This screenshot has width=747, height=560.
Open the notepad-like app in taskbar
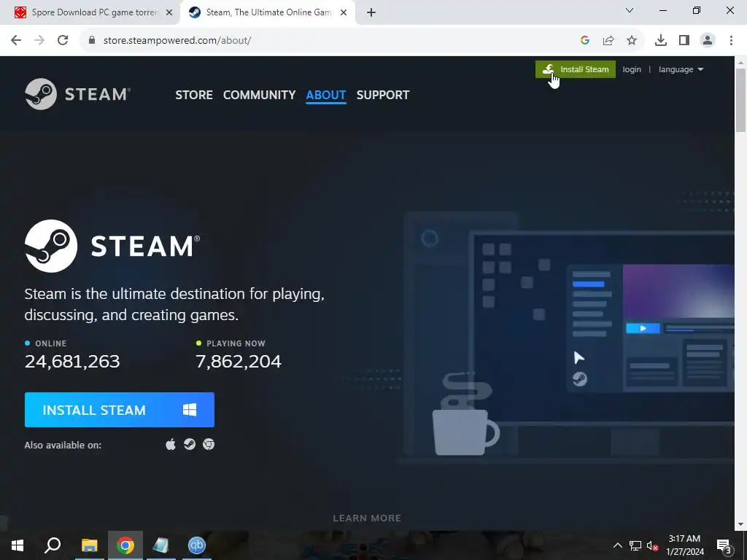pos(161,545)
